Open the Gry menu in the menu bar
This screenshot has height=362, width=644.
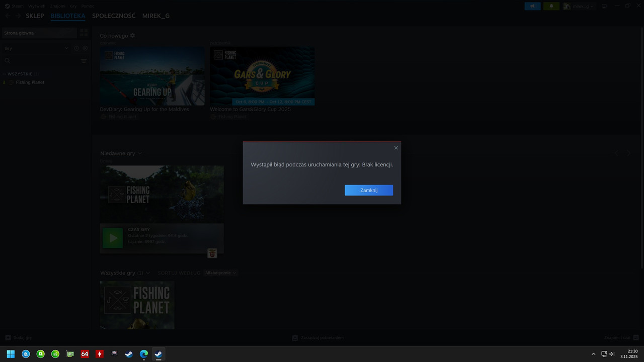tap(73, 6)
